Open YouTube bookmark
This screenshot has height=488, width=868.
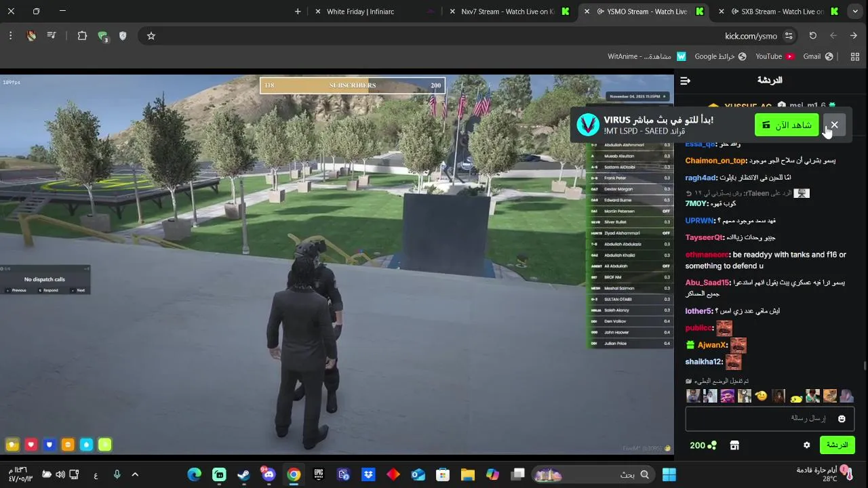click(775, 57)
